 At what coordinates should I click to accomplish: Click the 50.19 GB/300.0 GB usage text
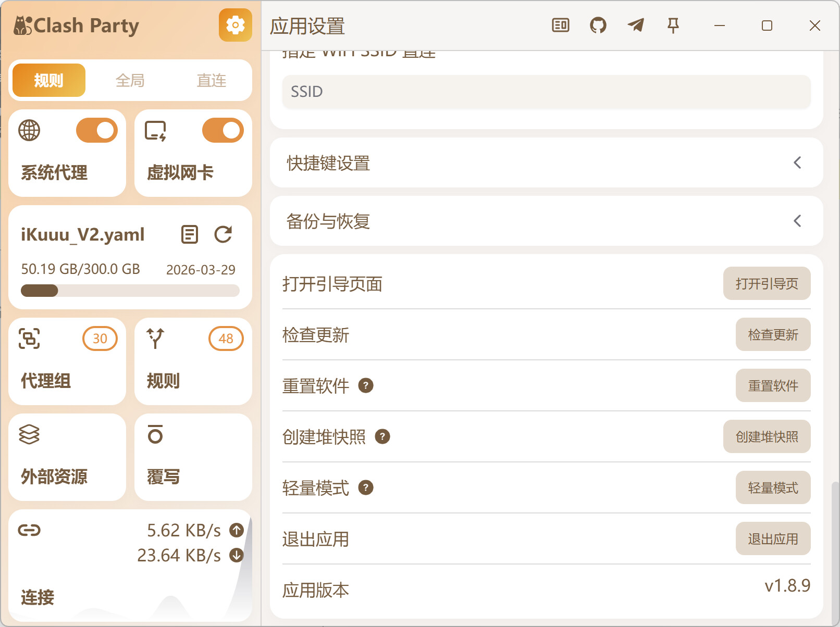coord(80,269)
